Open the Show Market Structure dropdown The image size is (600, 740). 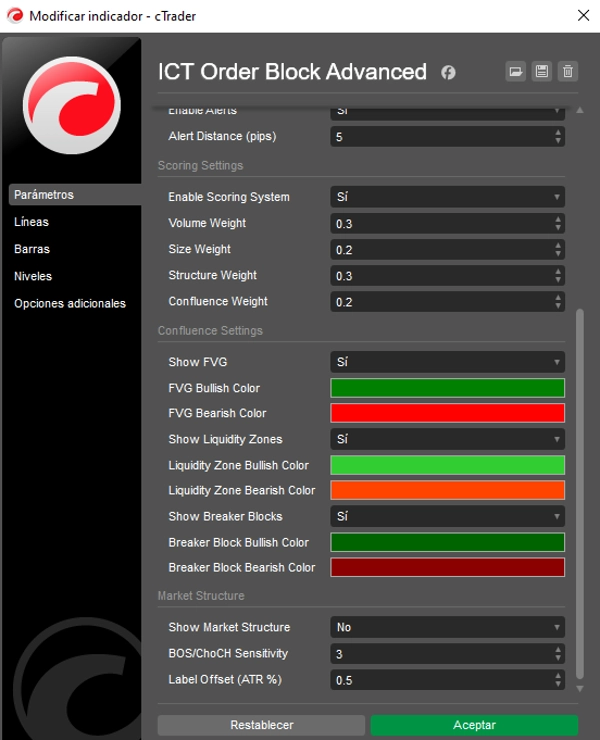click(447, 627)
